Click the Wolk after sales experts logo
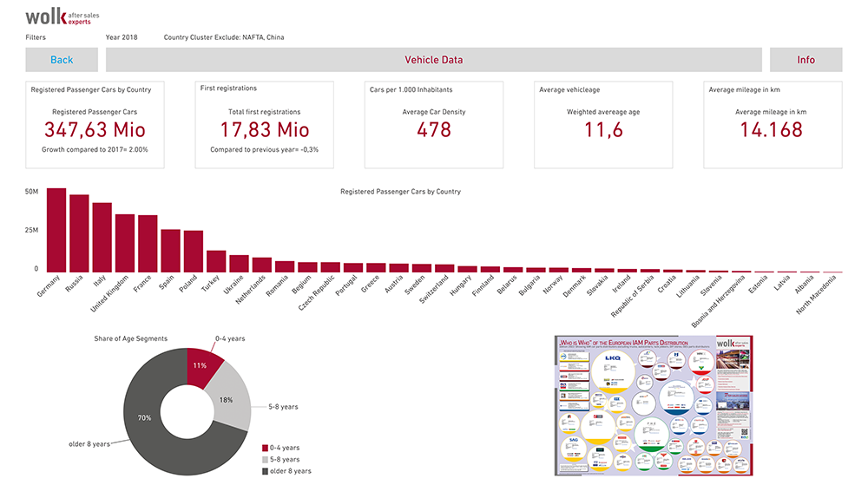The image size is (868, 485). pos(58,16)
